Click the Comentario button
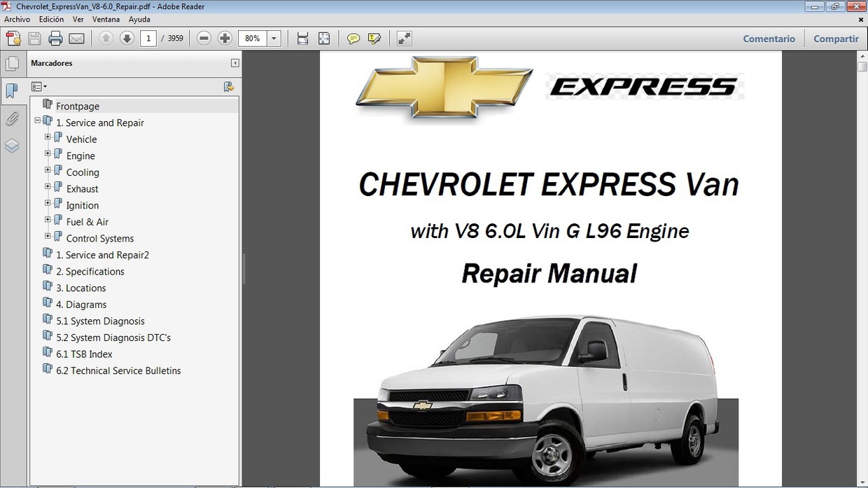Screen dimensions: 868x488 [x=769, y=39]
